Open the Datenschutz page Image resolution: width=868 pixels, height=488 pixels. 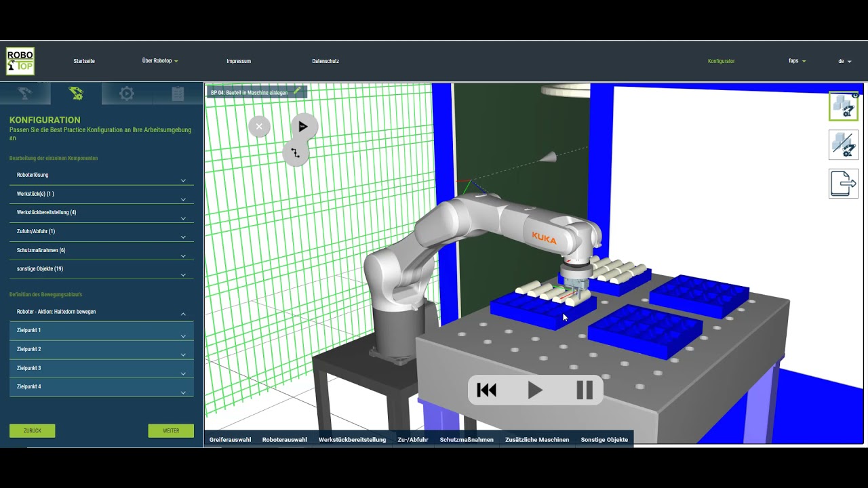click(325, 61)
